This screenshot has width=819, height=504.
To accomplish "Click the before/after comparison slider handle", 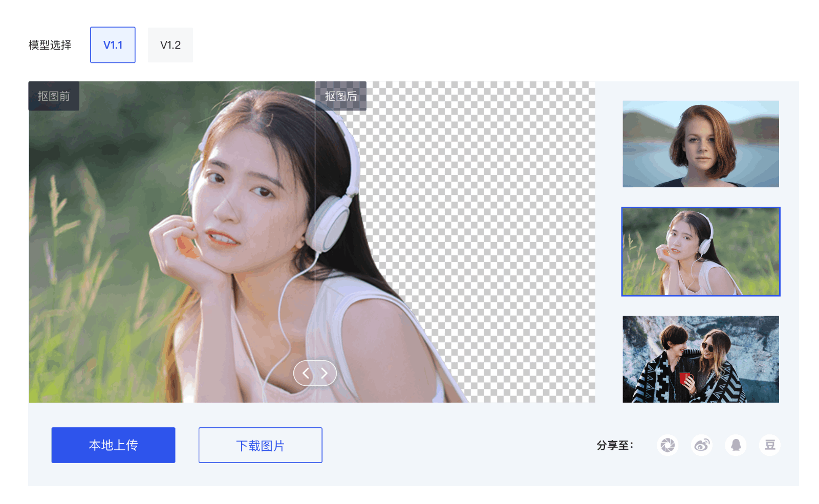I will click(x=315, y=374).
